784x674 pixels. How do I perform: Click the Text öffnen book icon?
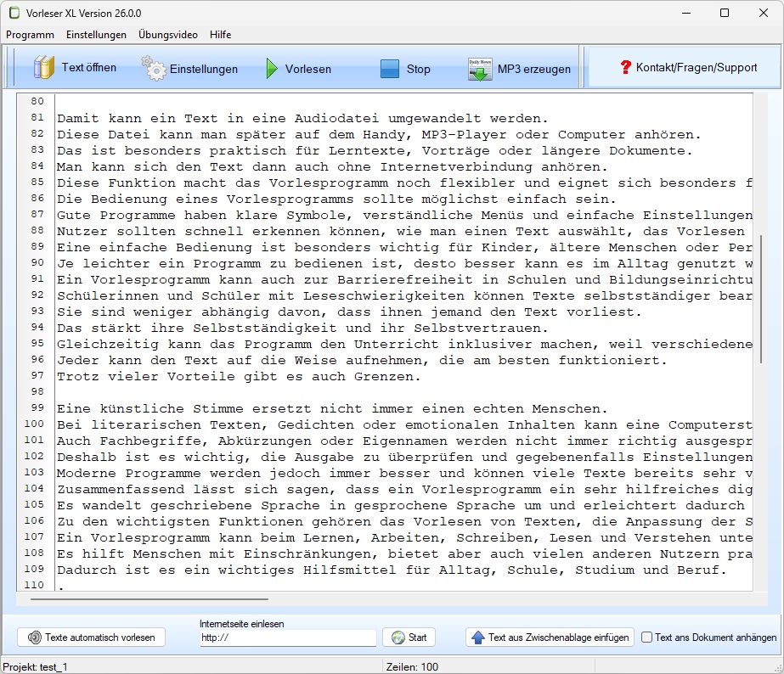pos(44,67)
